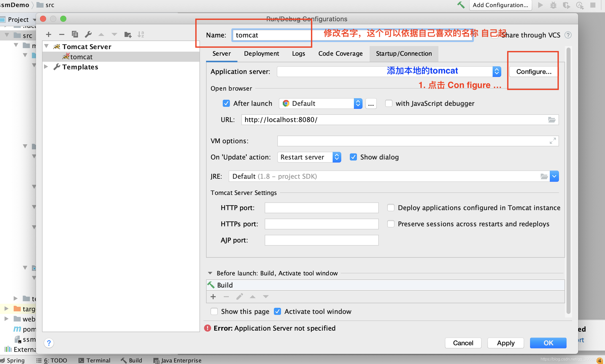Image resolution: width=605 pixels, height=364 pixels.
Task: Click the help question mark at bottom-left
Action: 49,343
